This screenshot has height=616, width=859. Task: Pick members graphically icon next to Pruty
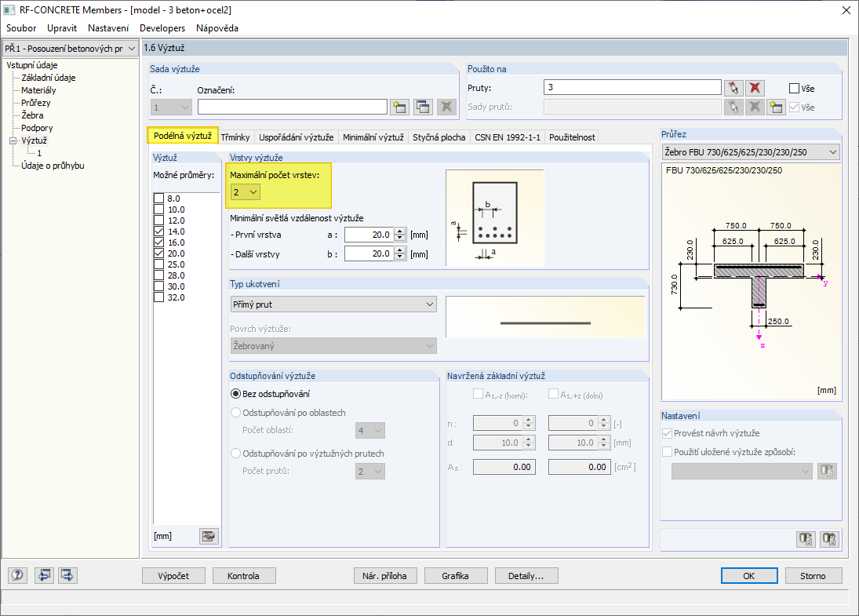[x=733, y=88]
